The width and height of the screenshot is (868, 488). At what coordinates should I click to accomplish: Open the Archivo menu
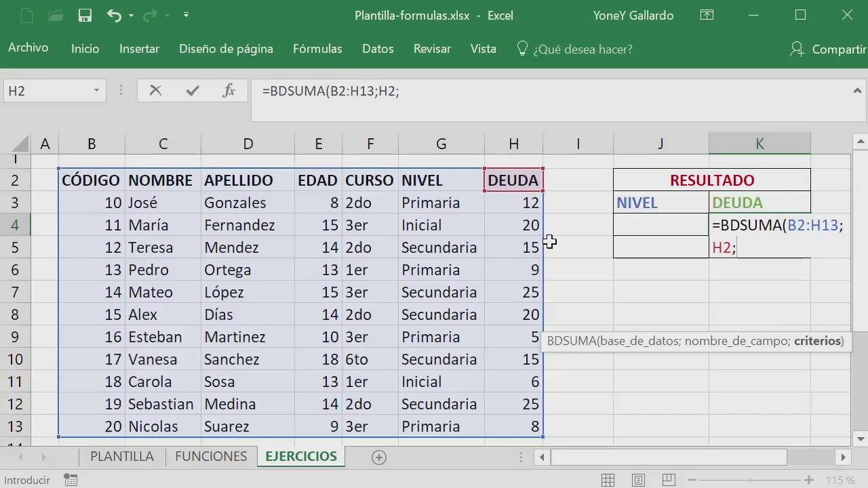click(x=28, y=48)
